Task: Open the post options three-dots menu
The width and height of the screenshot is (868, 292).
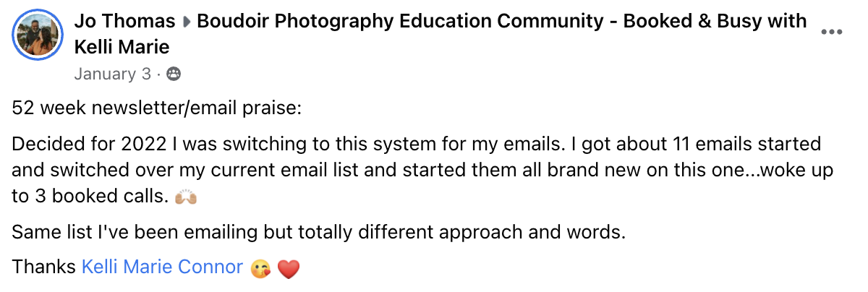Action: (832, 33)
